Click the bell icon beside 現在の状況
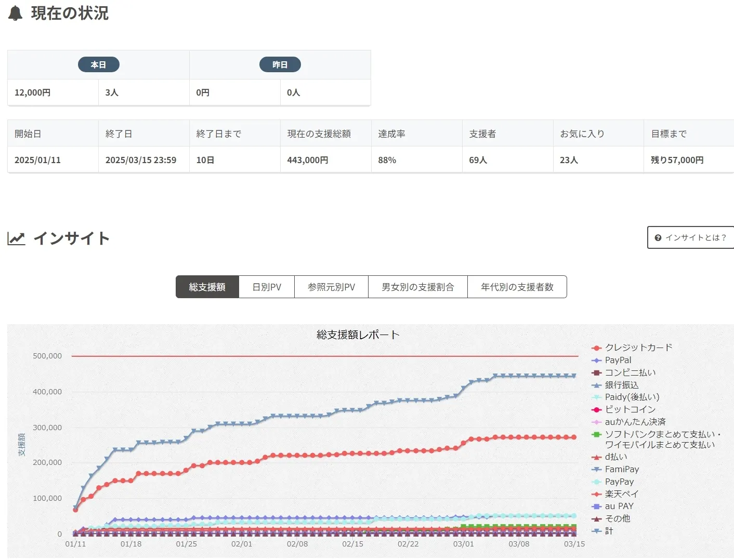This screenshot has width=734, height=560. pos(16,14)
